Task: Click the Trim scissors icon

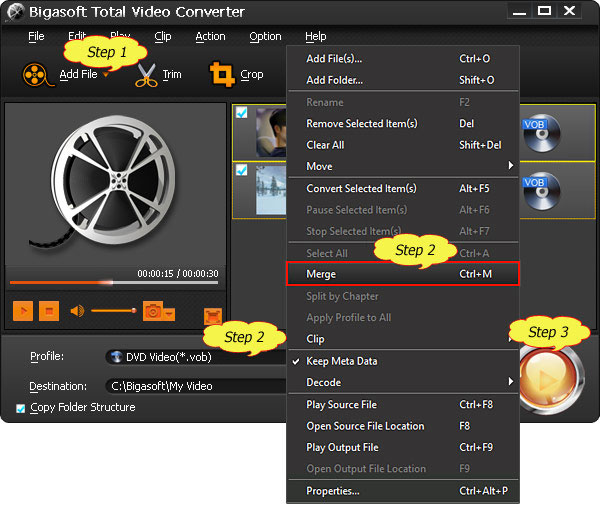Action: 146,75
